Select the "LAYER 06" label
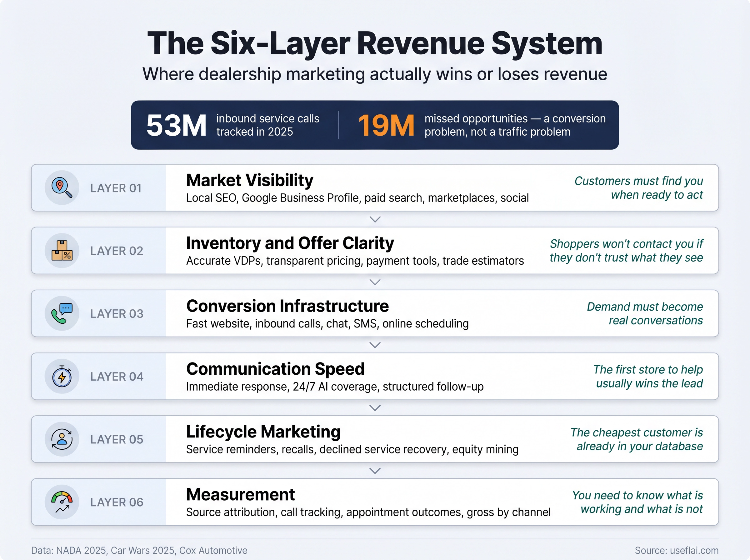This screenshot has height=560, width=750. click(x=117, y=502)
